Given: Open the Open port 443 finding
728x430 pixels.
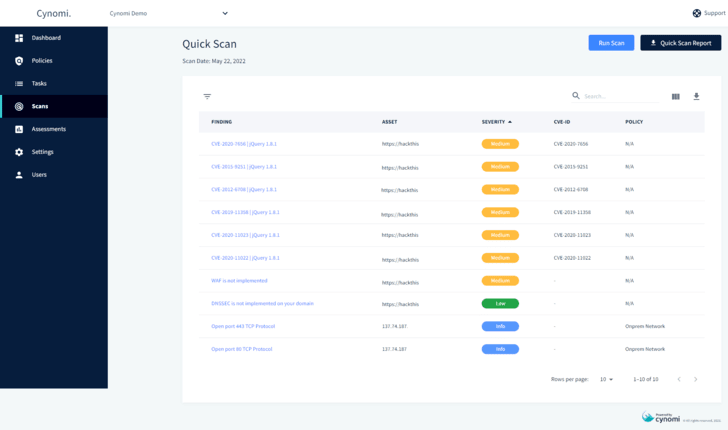Looking at the screenshot, I should click(x=243, y=326).
